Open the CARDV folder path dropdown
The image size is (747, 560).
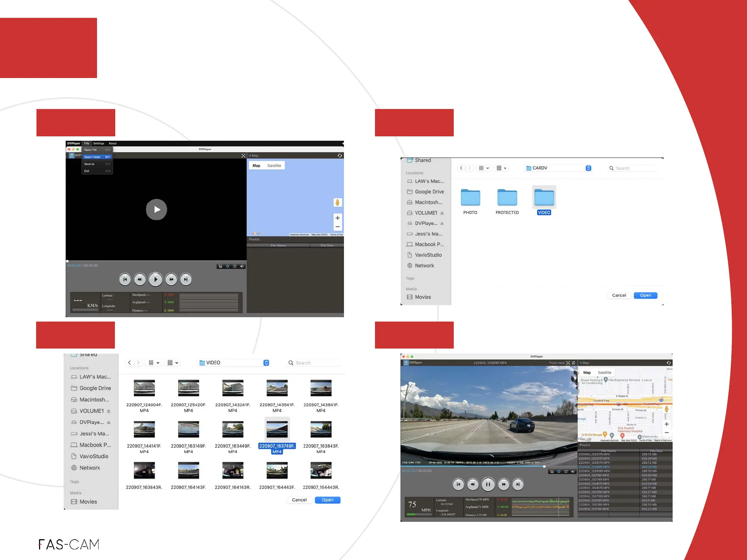pyautogui.click(x=588, y=168)
